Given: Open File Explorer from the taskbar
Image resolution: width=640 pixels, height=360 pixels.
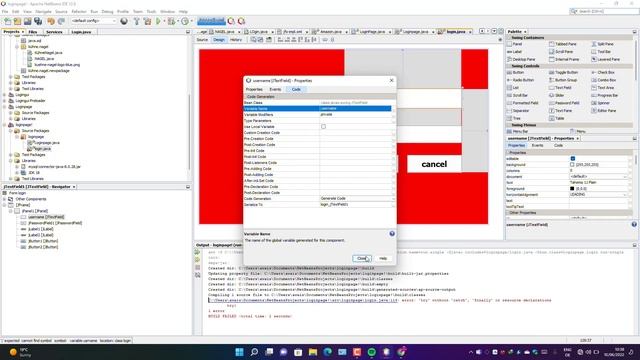Looking at the screenshot, I should 313,352.
